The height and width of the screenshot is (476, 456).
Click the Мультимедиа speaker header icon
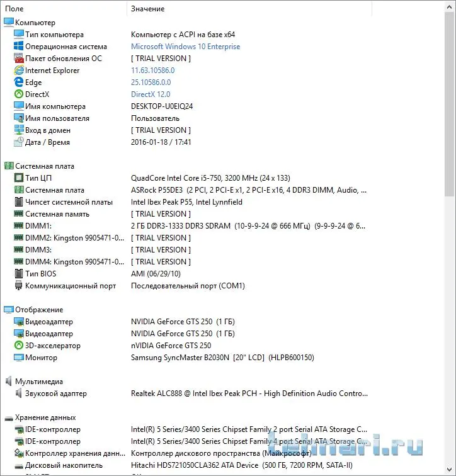pyautogui.click(x=8, y=382)
